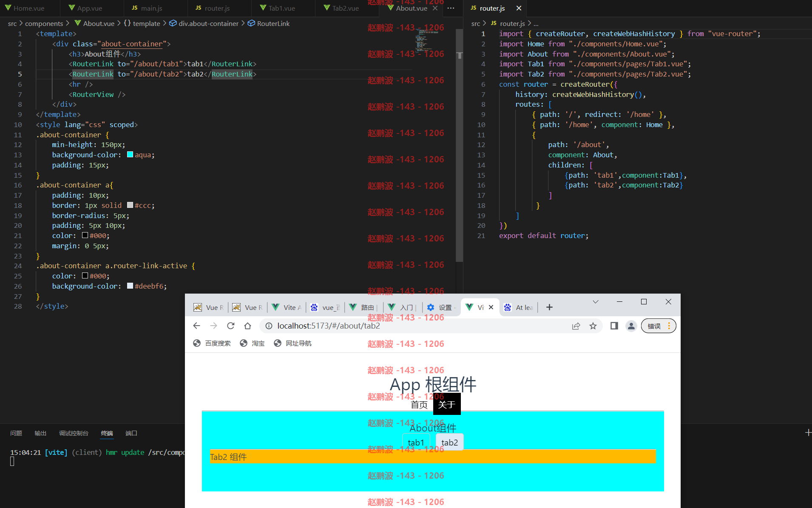Click the tab1 link in About component
Viewport: 812px width, 508px height.
pyautogui.click(x=416, y=443)
